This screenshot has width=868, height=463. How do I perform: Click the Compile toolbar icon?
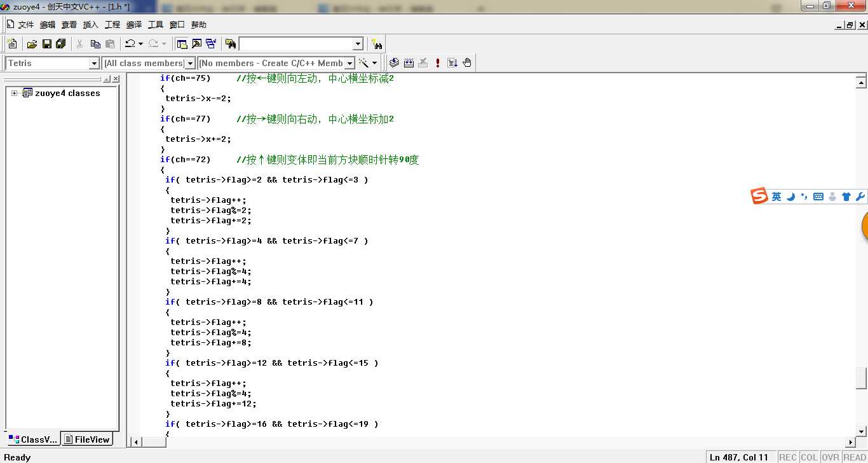pyautogui.click(x=394, y=63)
